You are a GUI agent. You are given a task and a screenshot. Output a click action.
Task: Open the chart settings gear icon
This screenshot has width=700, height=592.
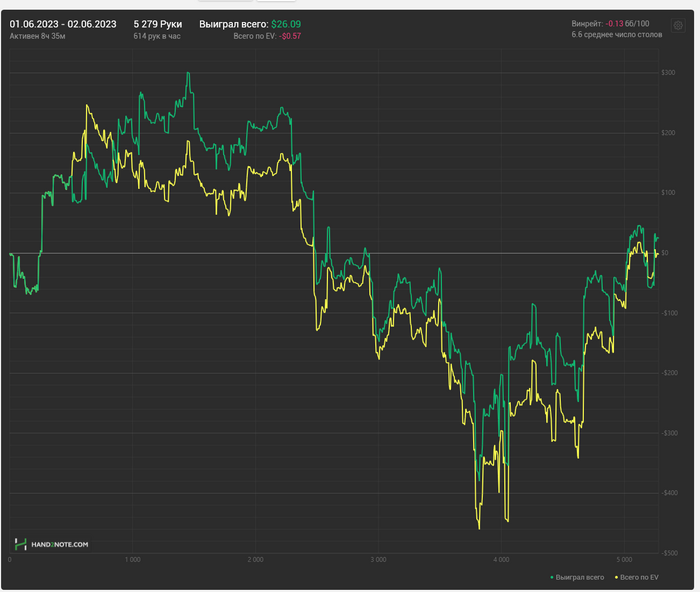tap(678, 25)
